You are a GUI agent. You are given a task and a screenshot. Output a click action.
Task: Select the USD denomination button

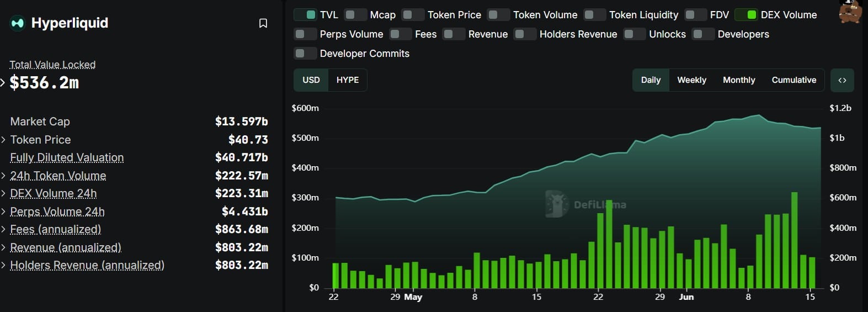click(x=311, y=80)
